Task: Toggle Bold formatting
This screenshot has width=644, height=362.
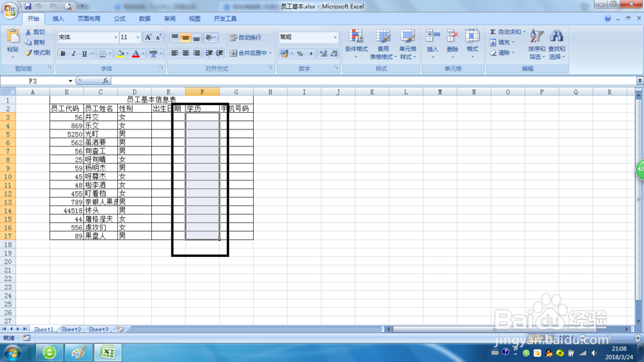Action: pyautogui.click(x=63, y=53)
